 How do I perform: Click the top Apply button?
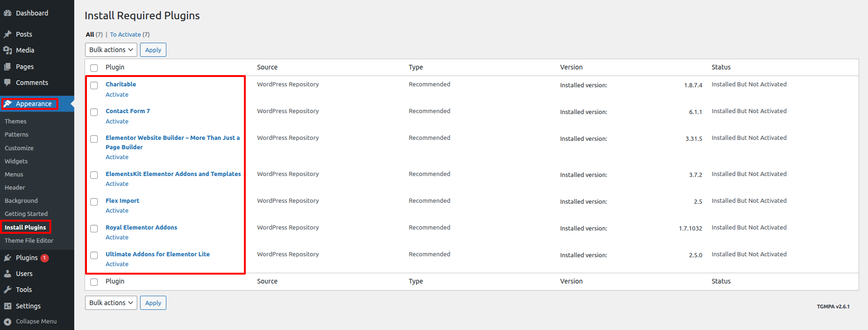[x=153, y=50]
